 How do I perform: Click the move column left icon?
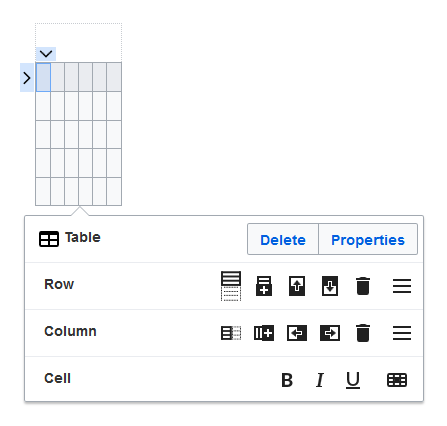pyautogui.click(x=297, y=333)
